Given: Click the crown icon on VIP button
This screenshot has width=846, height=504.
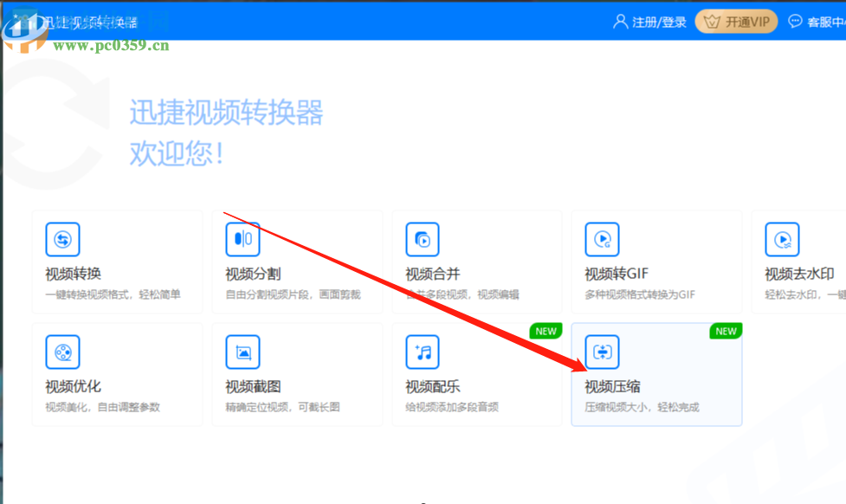Looking at the screenshot, I should click(x=712, y=22).
